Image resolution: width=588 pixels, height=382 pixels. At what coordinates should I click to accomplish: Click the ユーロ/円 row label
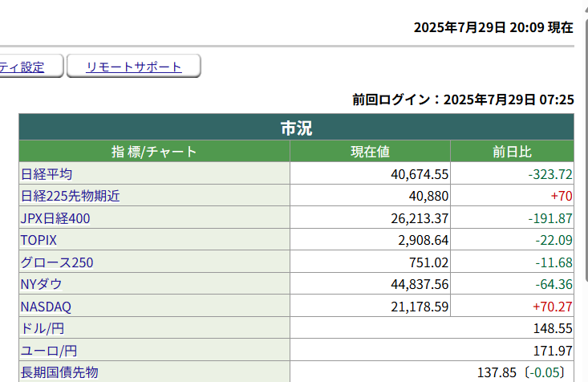pos(49,351)
